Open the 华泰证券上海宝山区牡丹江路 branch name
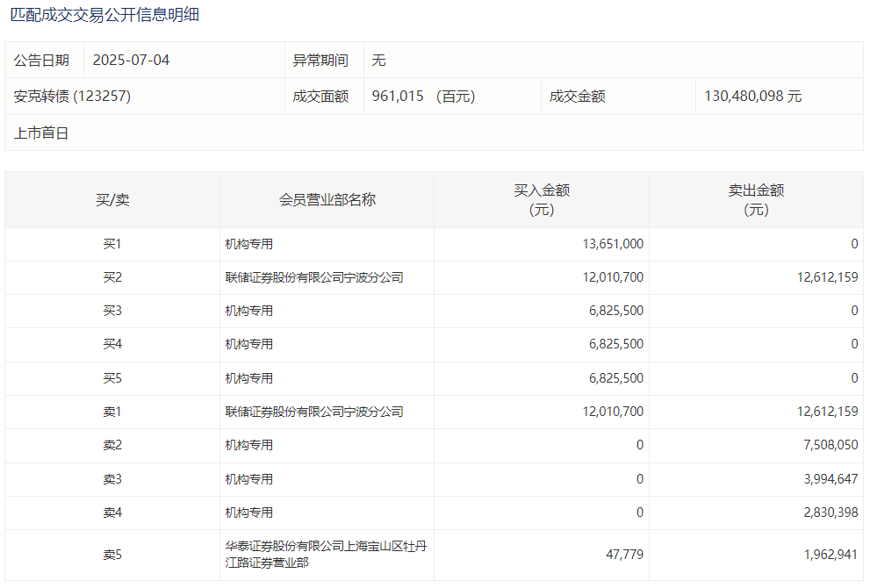 pyautogui.click(x=325, y=555)
